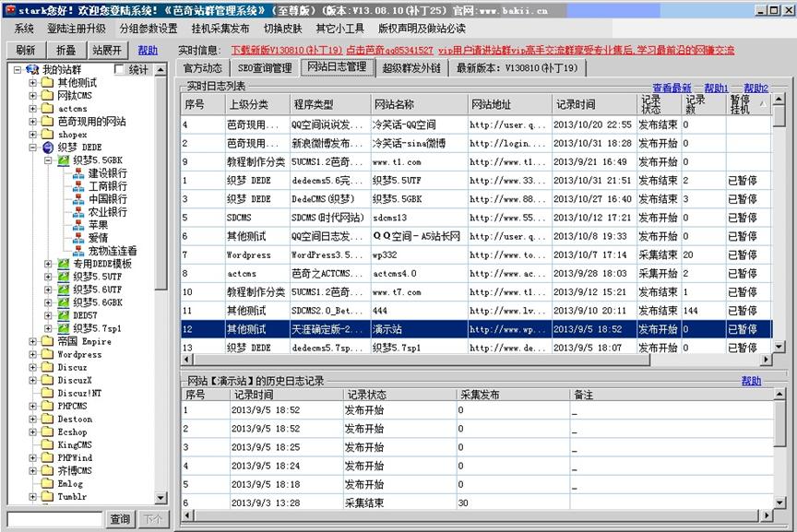The width and height of the screenshot is (797, 532).
Task: Select the 建设银行 site icon
Action: (77, 173)
